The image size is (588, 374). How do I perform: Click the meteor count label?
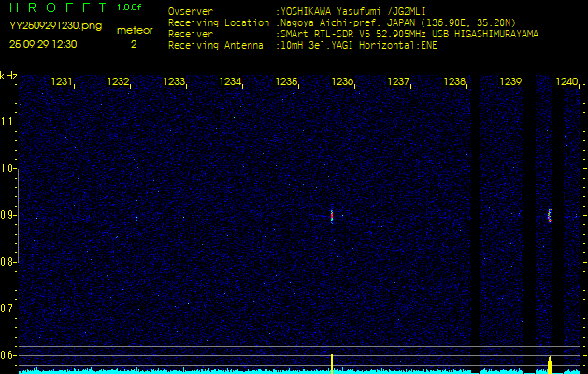(134, 30)
